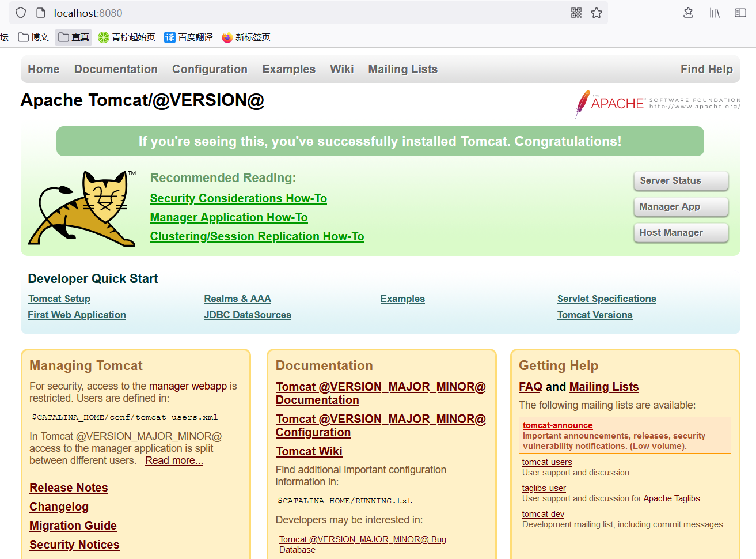756x559 pixels.
Task: Open Wiki in the nav bar
Action: 342,69
